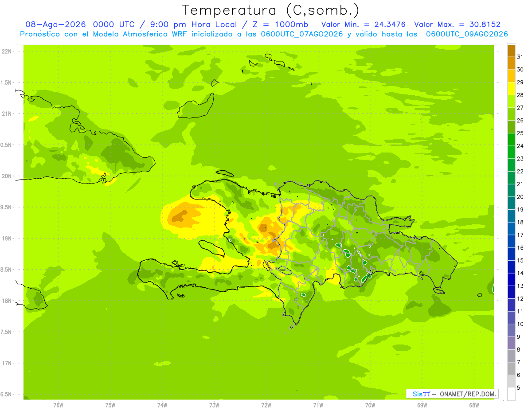Click the 'Valor Max. = 30.8152' value
This screenshot has height=411, width=532.
pos(457,24)
